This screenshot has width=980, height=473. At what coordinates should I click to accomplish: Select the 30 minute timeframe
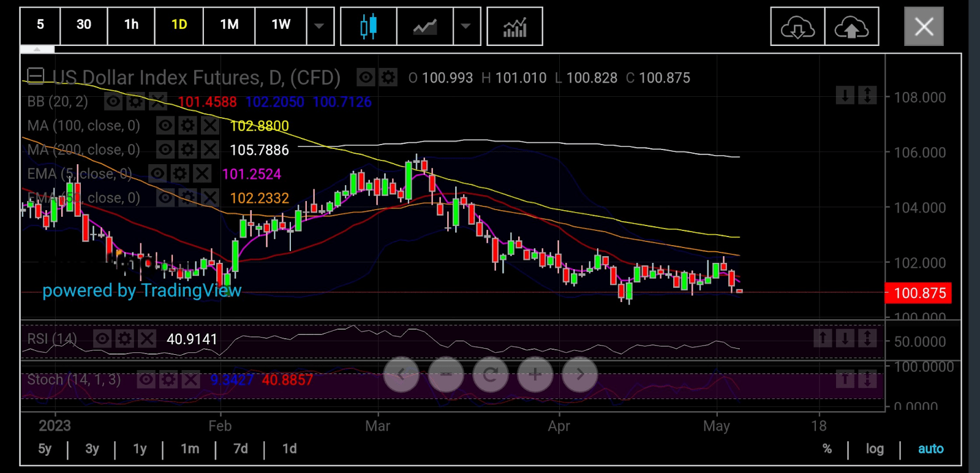(84, 26)
